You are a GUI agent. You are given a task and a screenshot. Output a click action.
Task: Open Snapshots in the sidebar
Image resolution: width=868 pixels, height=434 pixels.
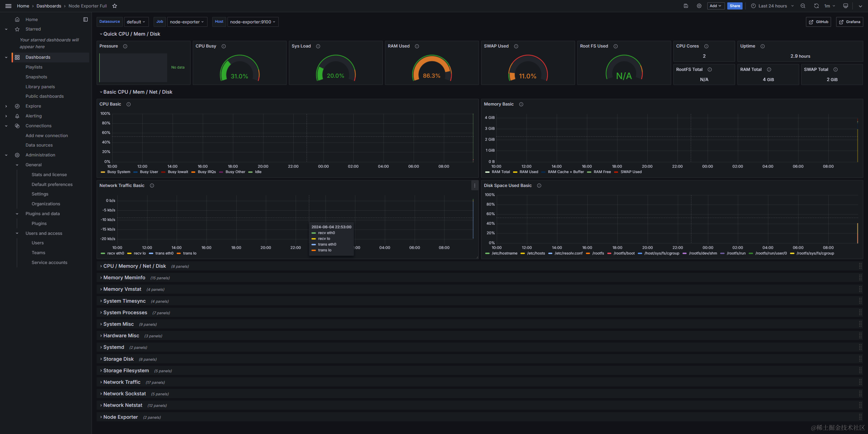[x=36, y=77]
